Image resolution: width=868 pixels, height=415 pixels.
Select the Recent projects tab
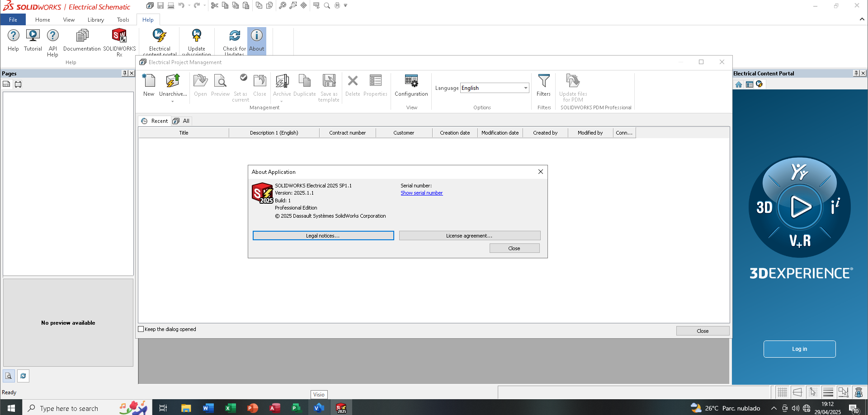[x=155, y=121]
